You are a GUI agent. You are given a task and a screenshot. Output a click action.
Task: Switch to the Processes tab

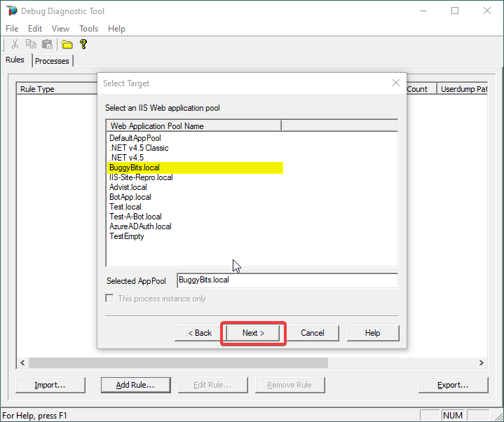click(52, 61)
